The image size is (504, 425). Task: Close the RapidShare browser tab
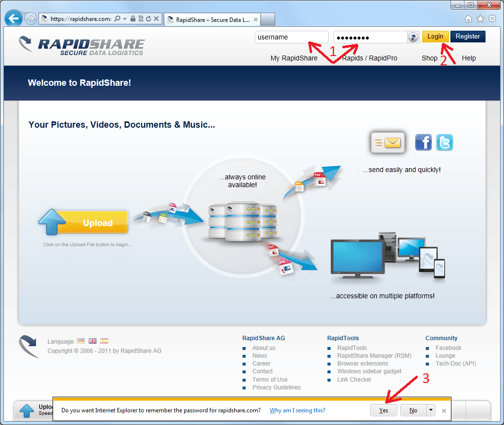(256, 19)
